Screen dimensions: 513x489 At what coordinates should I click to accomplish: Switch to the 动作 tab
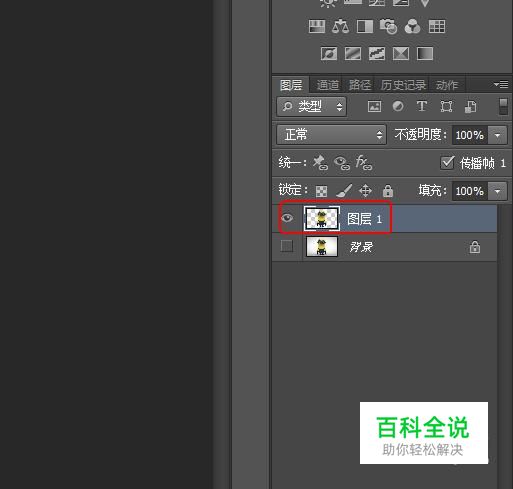click(x=447, y=85)
